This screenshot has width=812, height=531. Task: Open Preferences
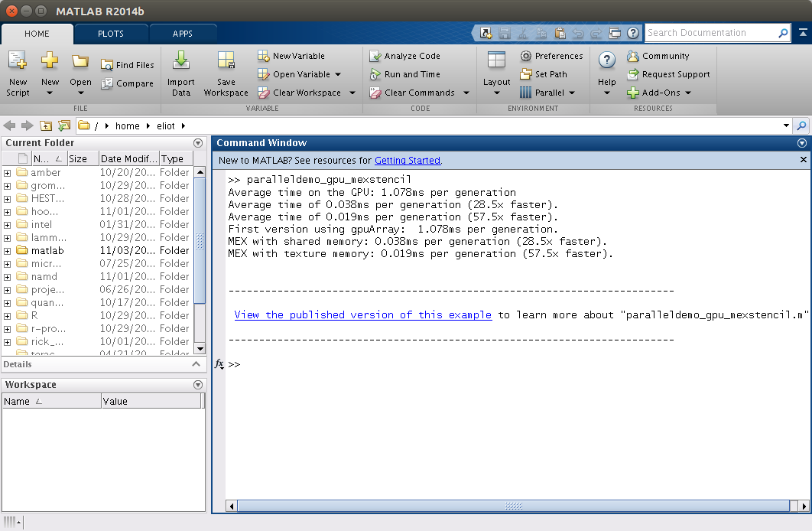tap(551, 55)
